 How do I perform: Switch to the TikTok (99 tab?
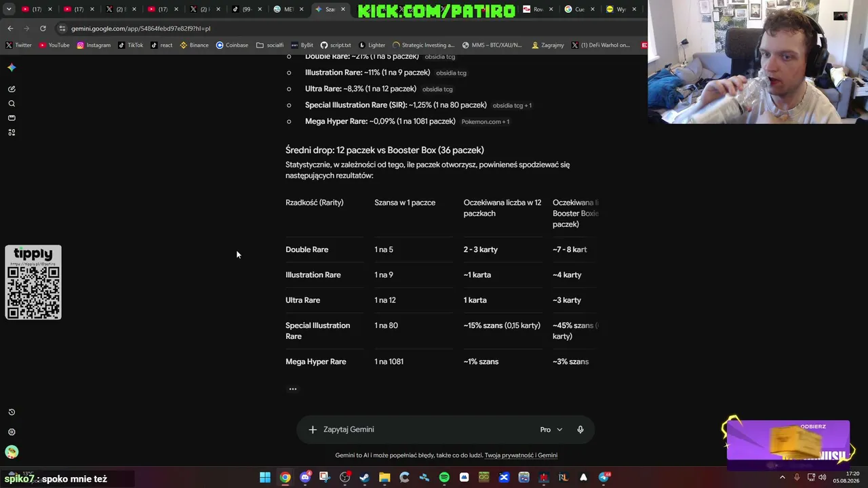click(x=247, y=9)
